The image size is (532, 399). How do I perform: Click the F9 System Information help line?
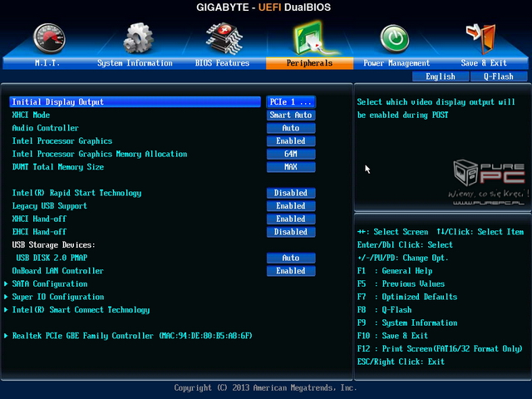pos(407,323)
